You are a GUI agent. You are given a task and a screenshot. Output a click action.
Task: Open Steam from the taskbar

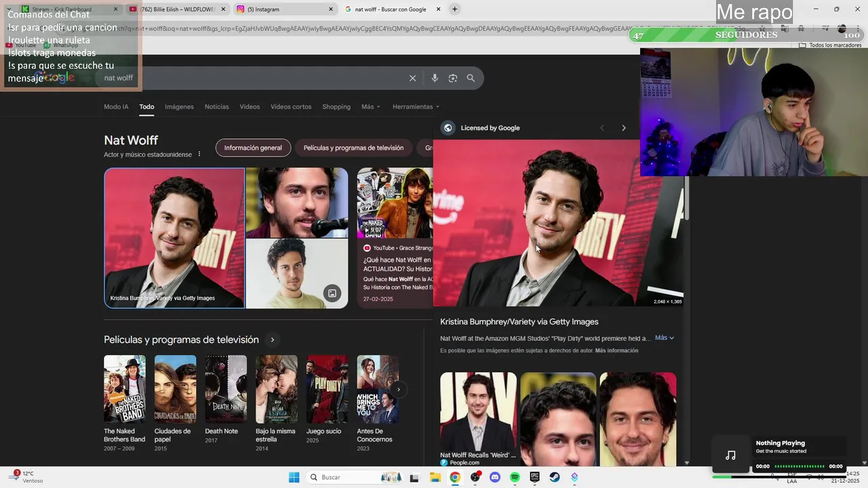point(554,477)
